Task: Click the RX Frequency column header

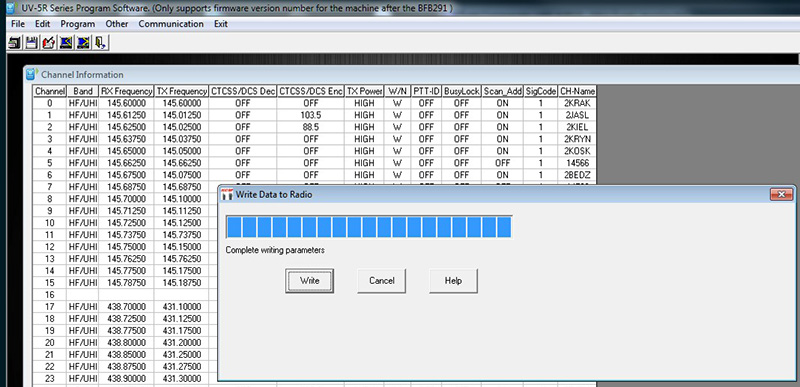Action: pos(126,91)
